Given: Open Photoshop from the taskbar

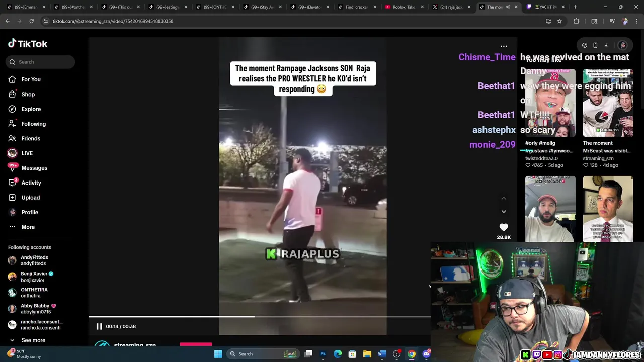Looking at the screenshot, I should (323, 354).
